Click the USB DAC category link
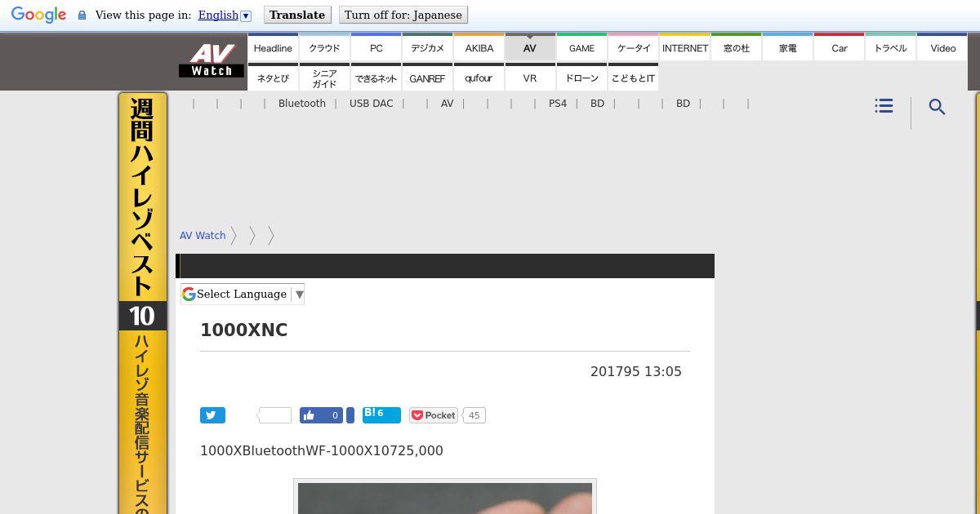This screenshot has height=514, width=980. [x=371, y=104]
